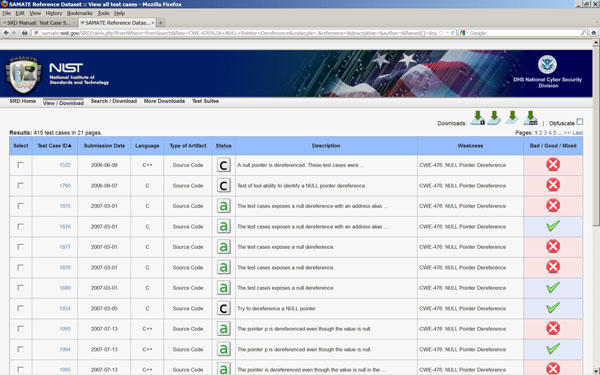Click the first Downloads icon with info badge
This screenshot has width=600, height=375.
pyautogui.click(x=478, y=118)
